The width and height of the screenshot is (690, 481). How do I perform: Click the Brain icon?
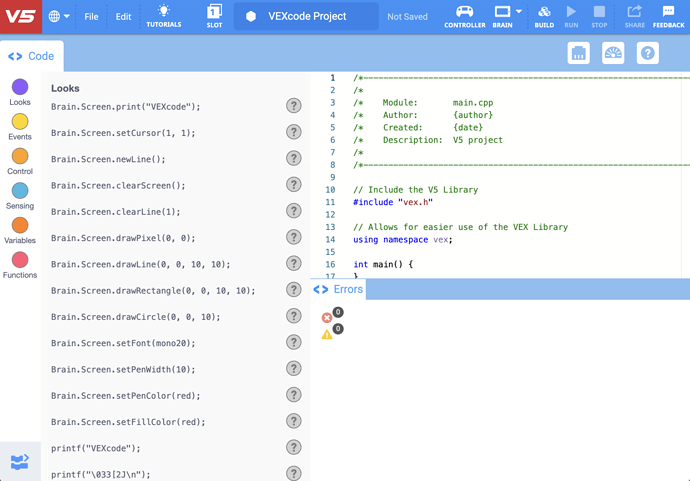coord(502,16)
